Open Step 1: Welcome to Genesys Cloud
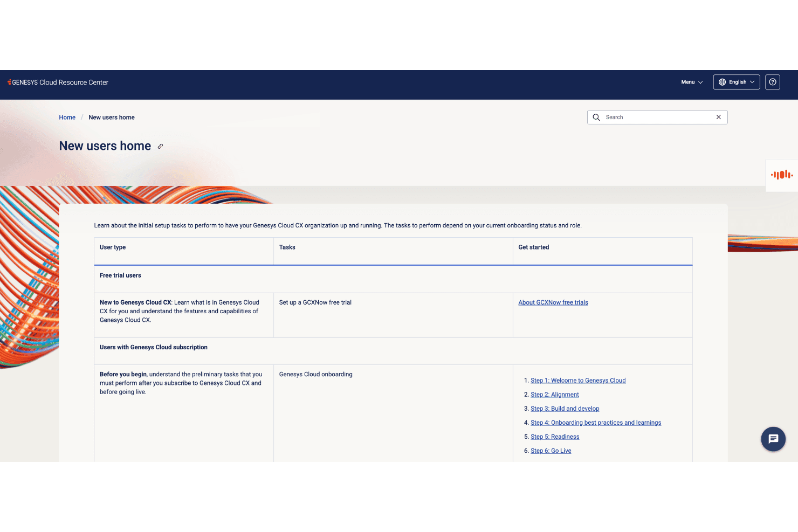Viewport: 798px width, 532px height. coord(578,381)
